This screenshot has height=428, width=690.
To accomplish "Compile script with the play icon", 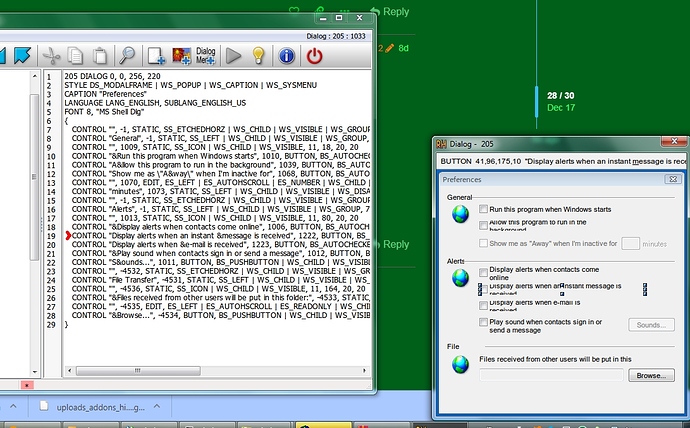I will [233, 56].
